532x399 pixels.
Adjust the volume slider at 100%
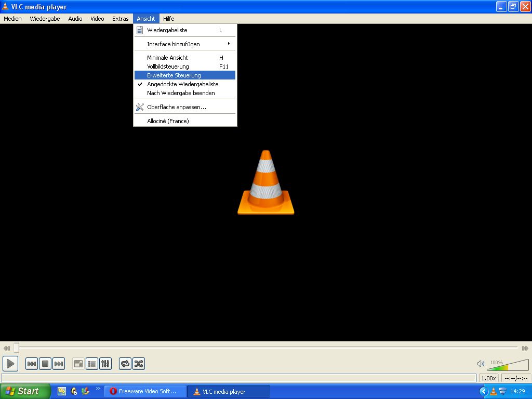click(x=508, y=365)
